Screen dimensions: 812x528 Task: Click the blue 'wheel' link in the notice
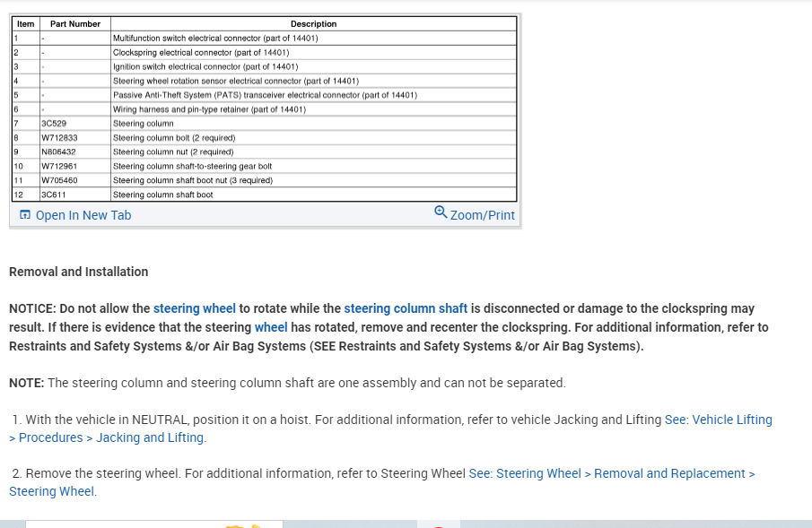pyautogui.click(x=271, y=328)
